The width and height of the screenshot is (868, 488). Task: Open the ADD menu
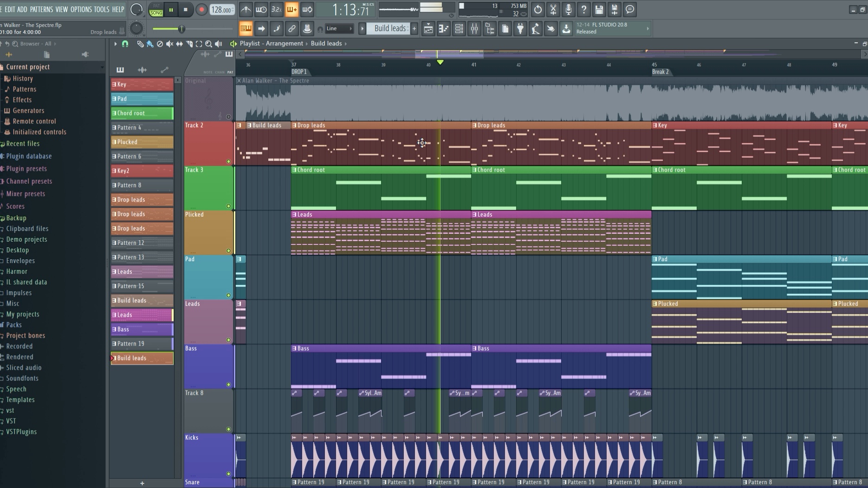[x=22, y=9]
